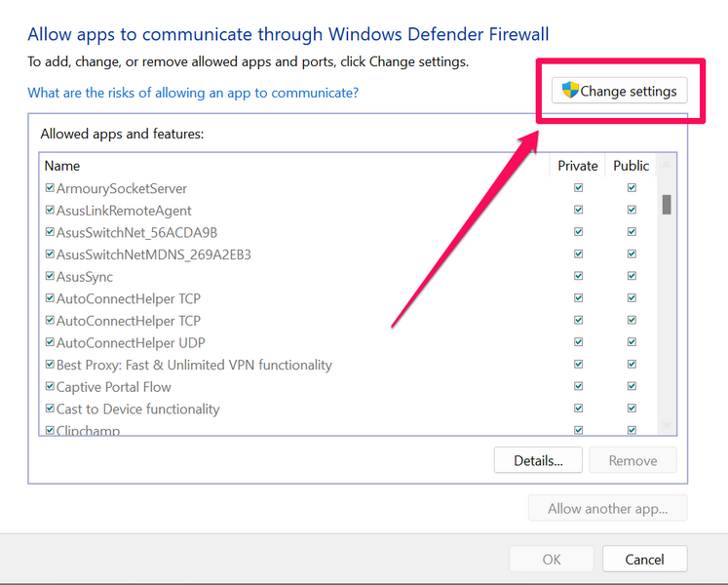Toggle the Best Proxy VPN name checkbox
Image resolution: width=728 pixels, height=585 pixels.
click(50, 365)
